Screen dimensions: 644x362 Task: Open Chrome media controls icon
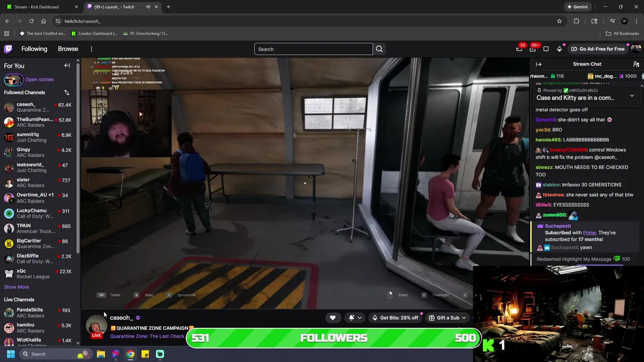(x=612, y=21)
